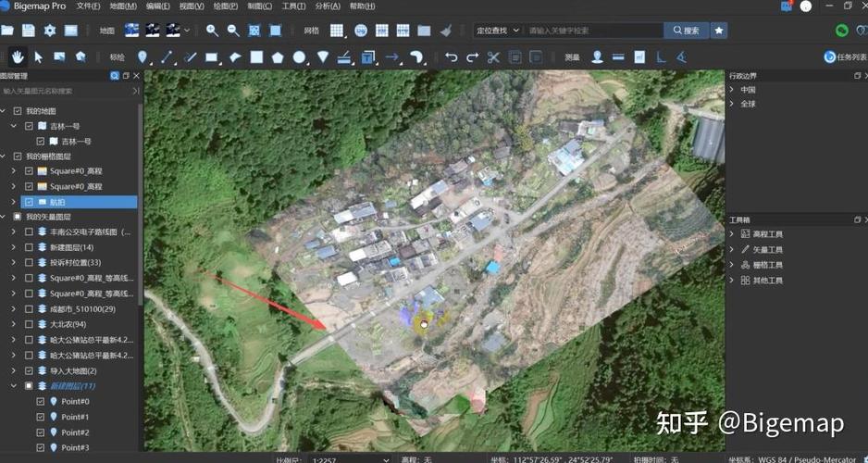Screen dimensions: 868x463
Task: Click the broom clear icon
Action: (x=446, y=31)
